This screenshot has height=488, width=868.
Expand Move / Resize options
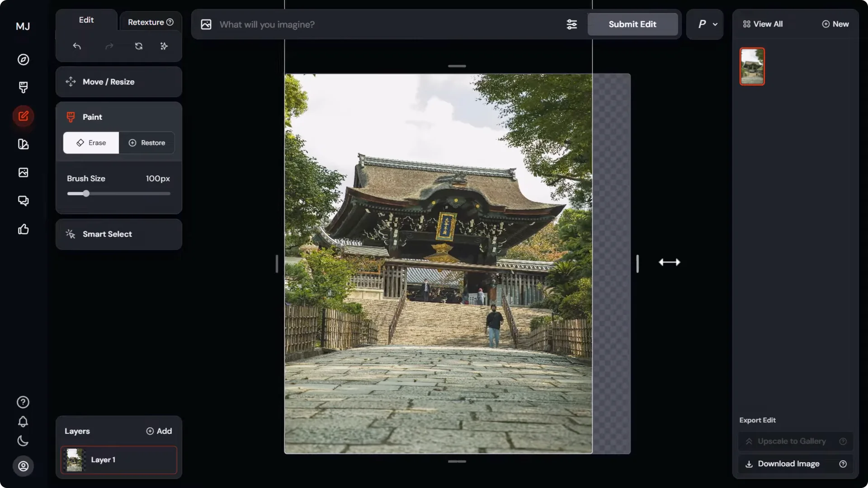pyautogui.click(x=118, y=82)
